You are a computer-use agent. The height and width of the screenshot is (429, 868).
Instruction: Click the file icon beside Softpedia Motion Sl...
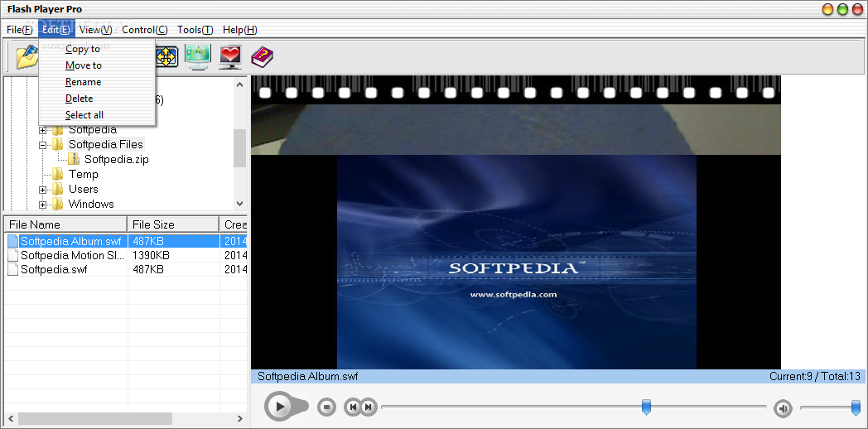click(x=12, y=256)
